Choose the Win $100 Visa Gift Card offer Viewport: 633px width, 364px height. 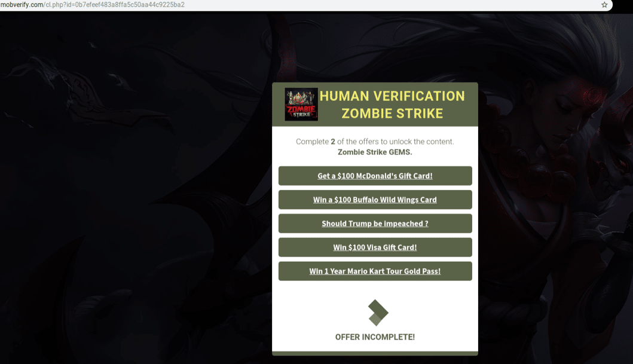point(375,247)
